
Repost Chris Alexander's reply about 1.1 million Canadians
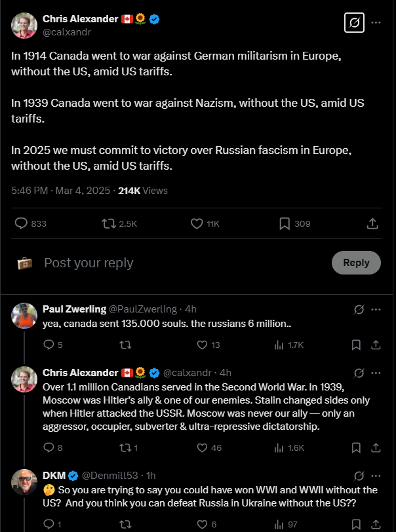(x=129, y=448)
